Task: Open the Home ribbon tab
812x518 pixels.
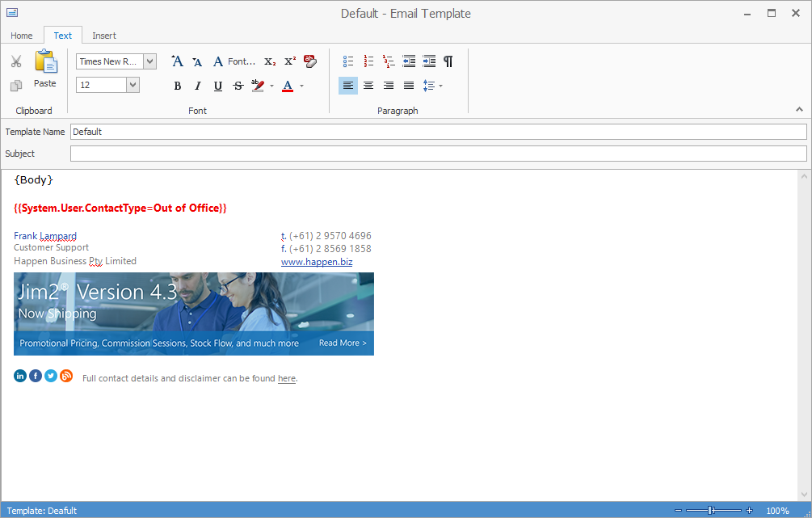Action: coord(21,35)
